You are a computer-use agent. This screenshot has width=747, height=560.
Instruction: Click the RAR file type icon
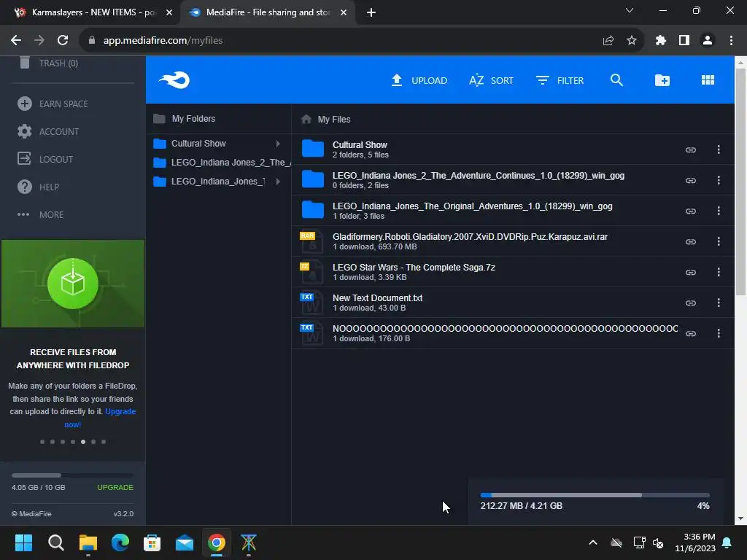click(311, 241)
